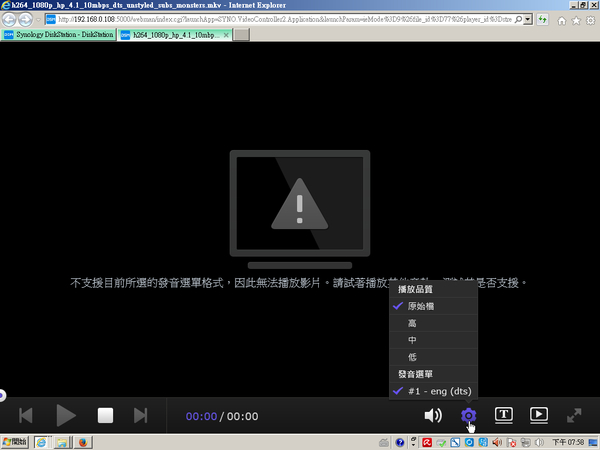Play the video
This screenshot has width=600, height=450.
tap(66, 415)
